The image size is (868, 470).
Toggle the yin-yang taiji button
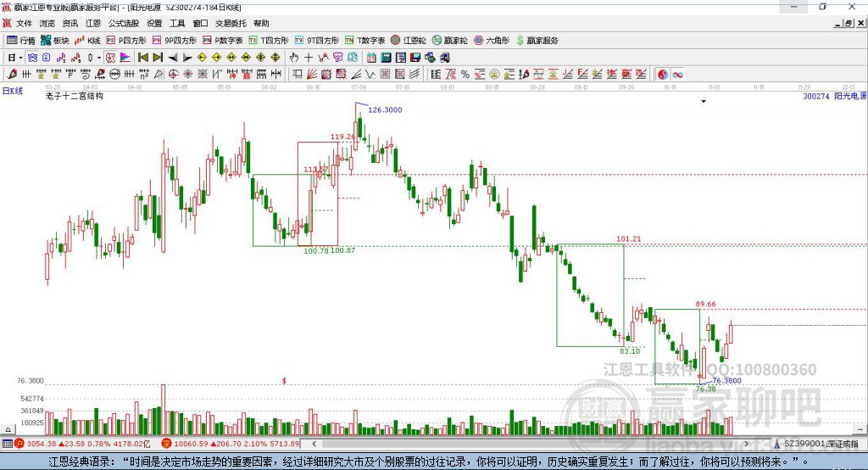click(x=663, y=75)
